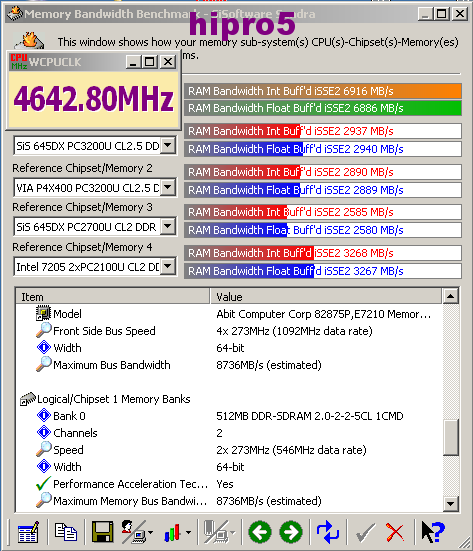The image size is (473, 551).
Task: Click the Item column header
Action: point(112,297)
